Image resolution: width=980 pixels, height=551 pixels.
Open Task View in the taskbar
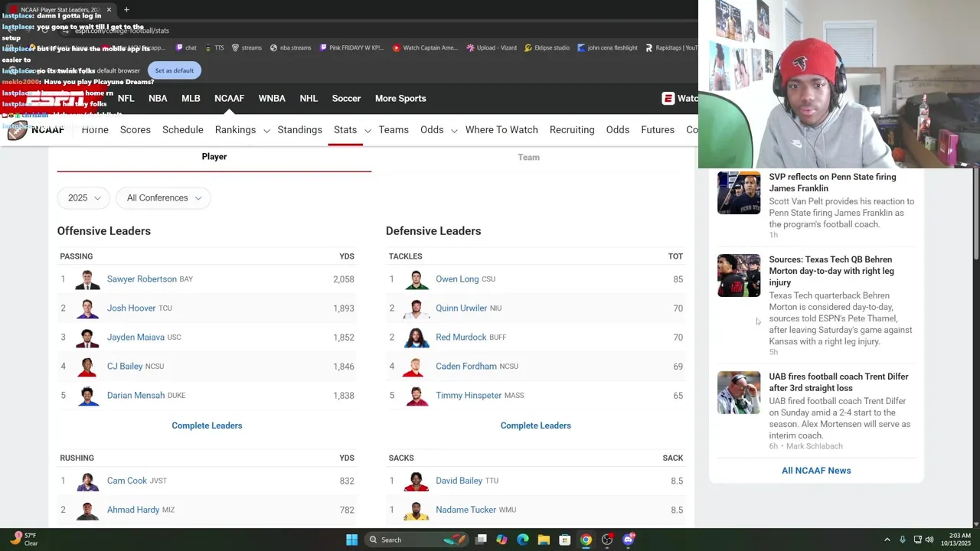point(481,540)
